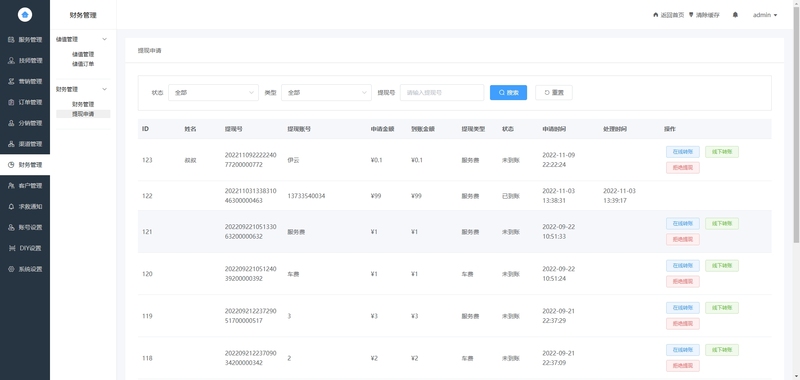Open 财务管理 item under 财务管理 group

pos(83,104)
